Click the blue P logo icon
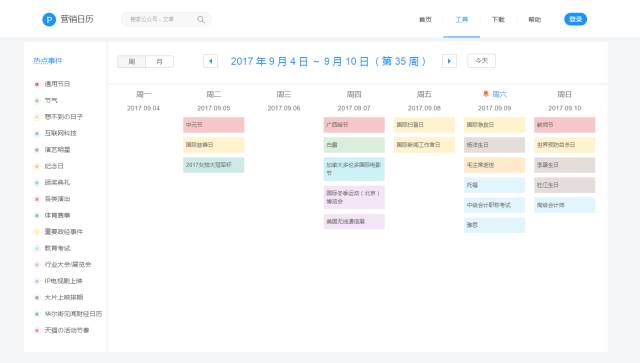This screenshot has height=363, width=640. 49,19
